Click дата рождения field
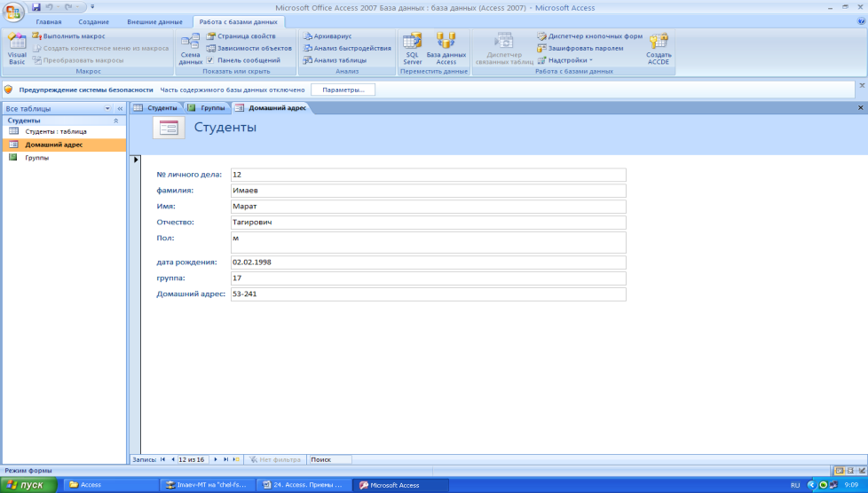The image size is (868, 493). click(x=428, y=262)
